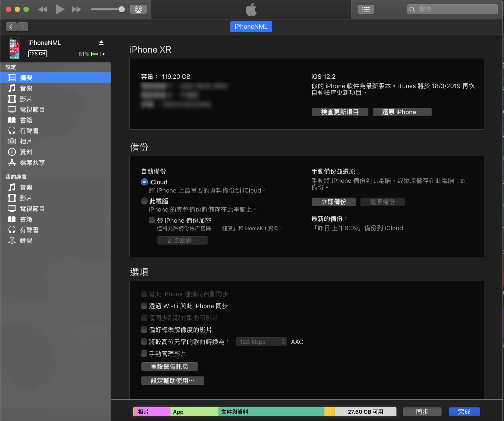The width and height of the screenshot is (504, 421).
Task: Open the AirPlay output menu
Action: (x=139, y=9)
